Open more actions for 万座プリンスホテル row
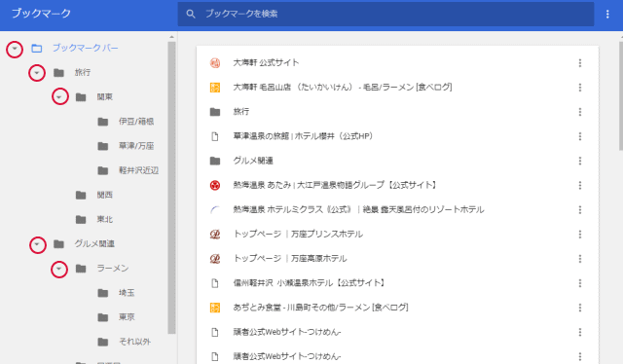Screen dimensions: 623x364 [x=580, y=235]
